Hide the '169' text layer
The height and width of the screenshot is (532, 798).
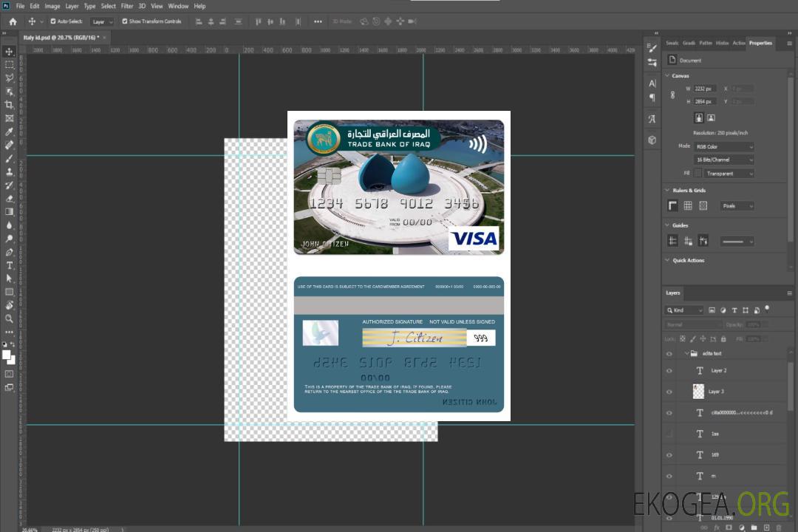(x=669, y=455)
